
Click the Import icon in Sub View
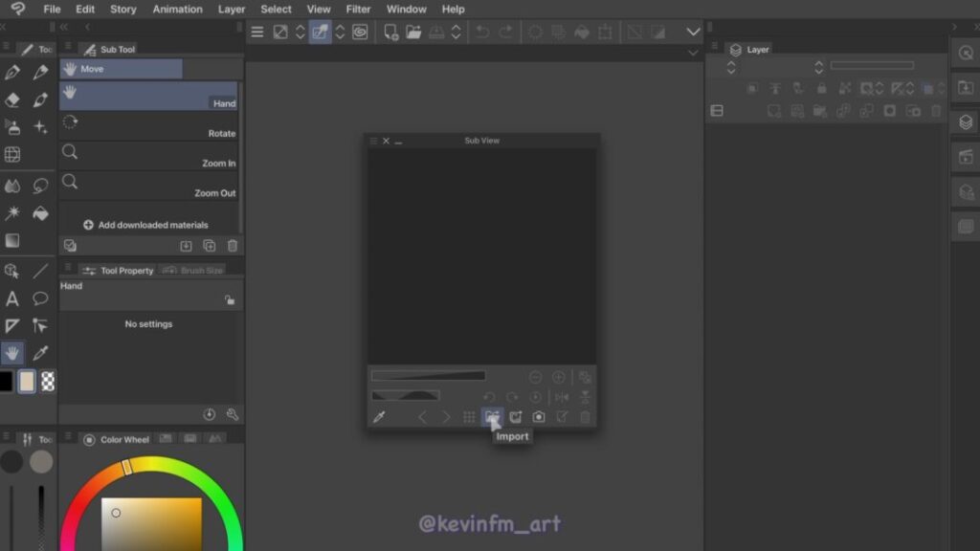[x=492, y=417]
